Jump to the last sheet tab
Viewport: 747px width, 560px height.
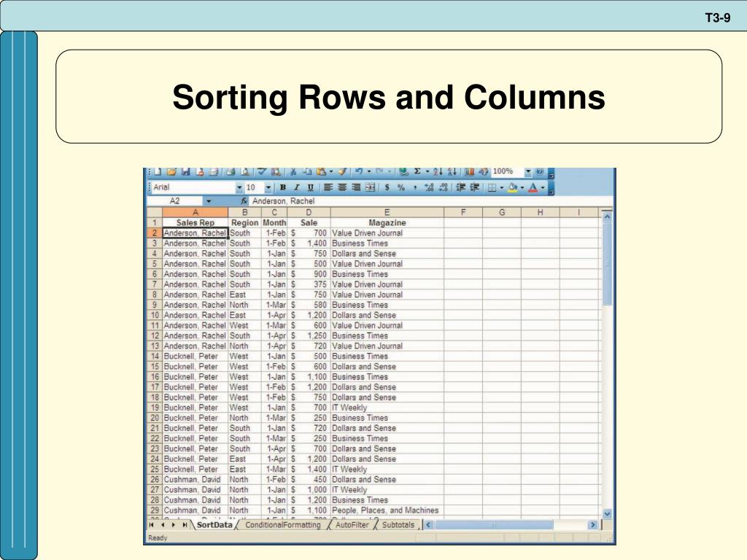(x=185, y=525)
